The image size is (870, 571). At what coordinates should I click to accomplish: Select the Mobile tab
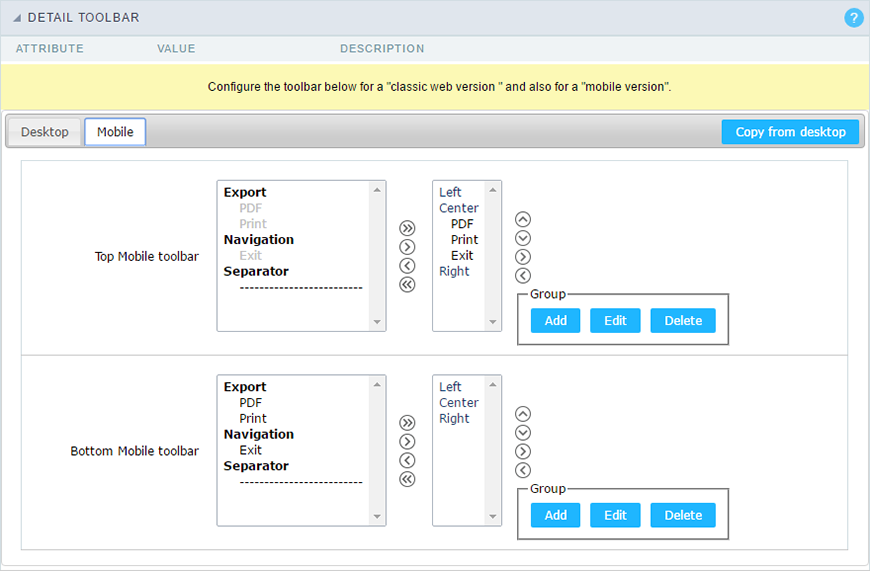tap(115, 132)
